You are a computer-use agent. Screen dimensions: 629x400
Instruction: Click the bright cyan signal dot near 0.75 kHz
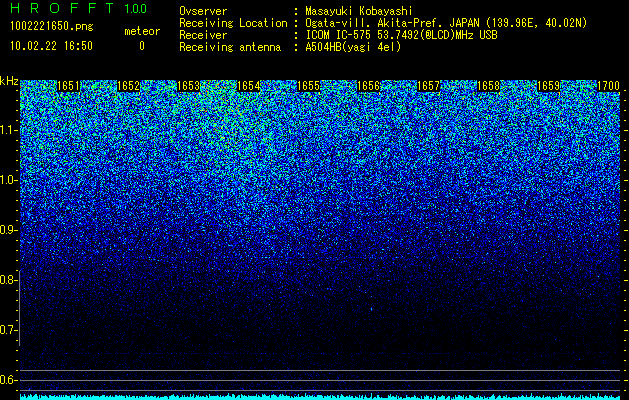(x=371, y=309)
